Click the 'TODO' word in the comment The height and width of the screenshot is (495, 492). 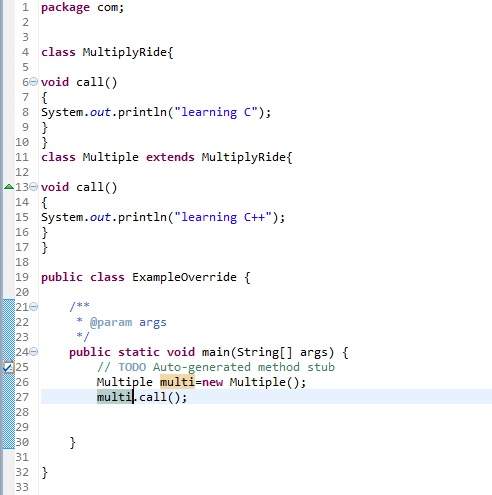click(132, 367)
